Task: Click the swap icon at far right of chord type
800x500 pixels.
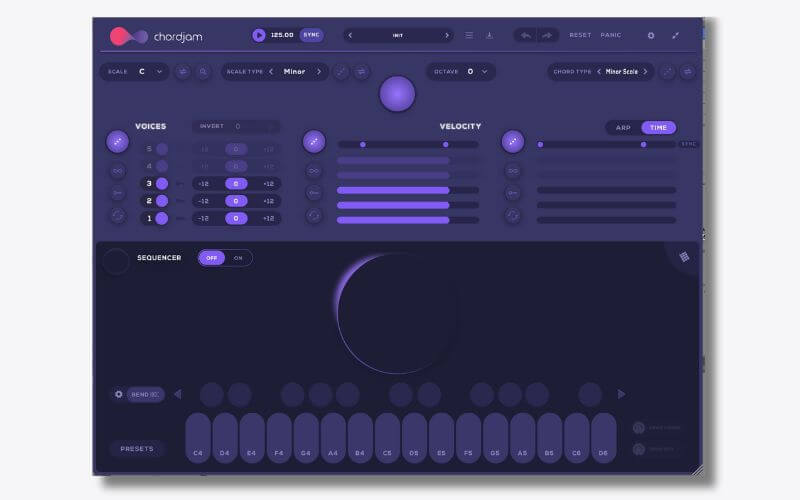Action: click(688, 72)
